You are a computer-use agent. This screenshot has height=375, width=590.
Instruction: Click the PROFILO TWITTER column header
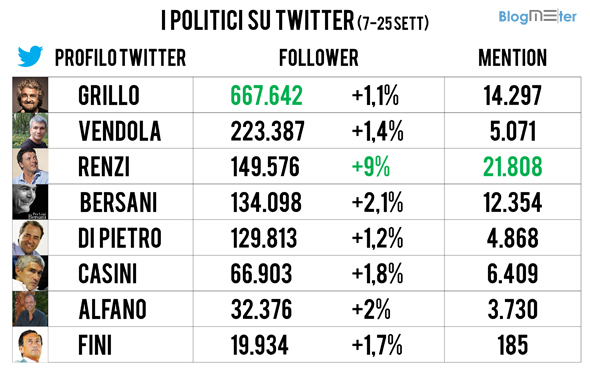tap(120, 58)
